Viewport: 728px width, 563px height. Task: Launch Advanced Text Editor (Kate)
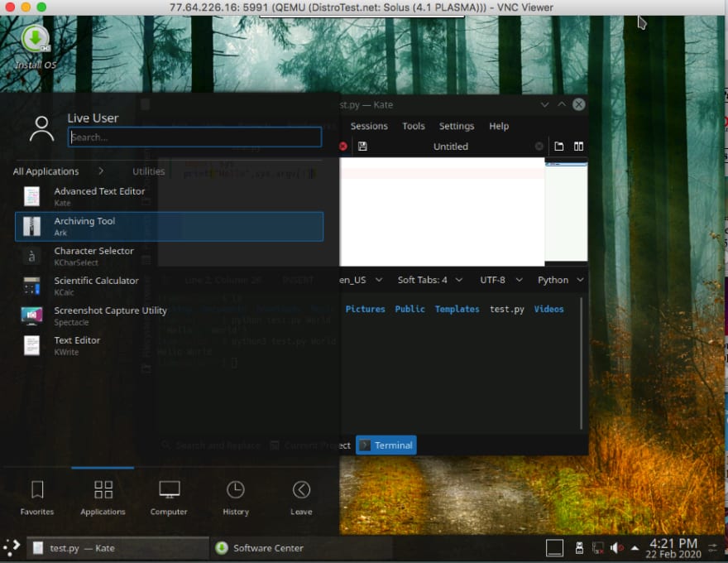point(169,196)
